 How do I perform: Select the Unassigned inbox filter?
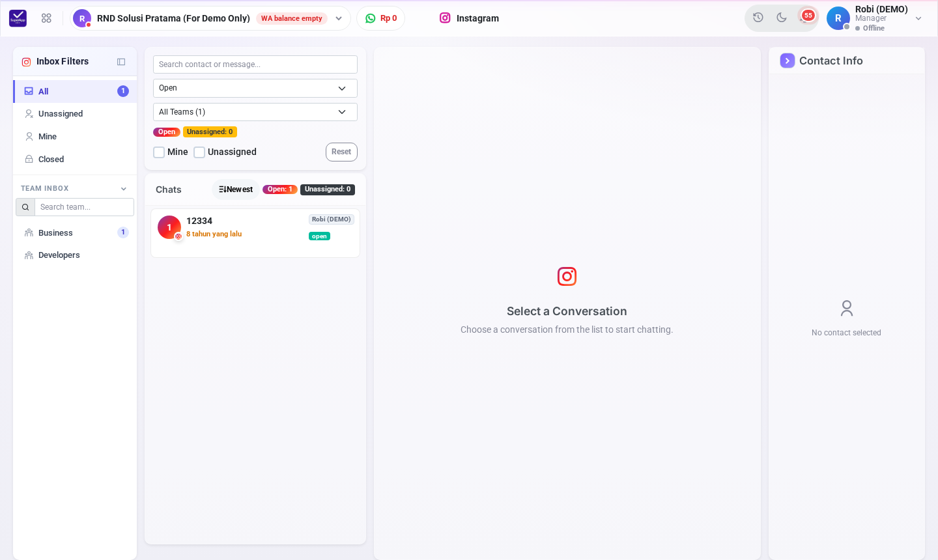[x=75, y=114]
